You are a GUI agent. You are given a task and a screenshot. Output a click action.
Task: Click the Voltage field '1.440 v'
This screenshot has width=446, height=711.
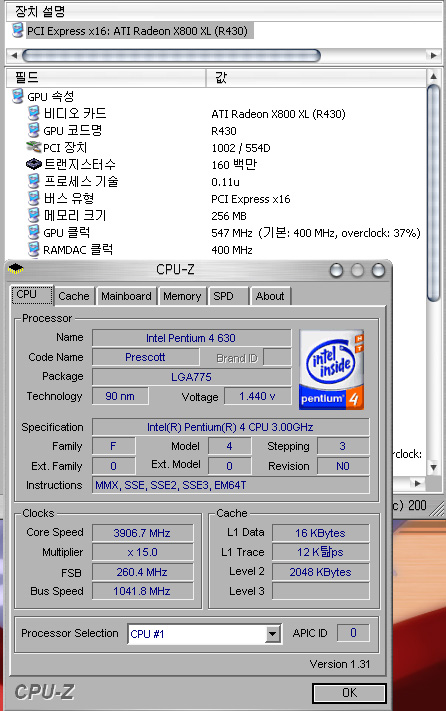[257, 396]
